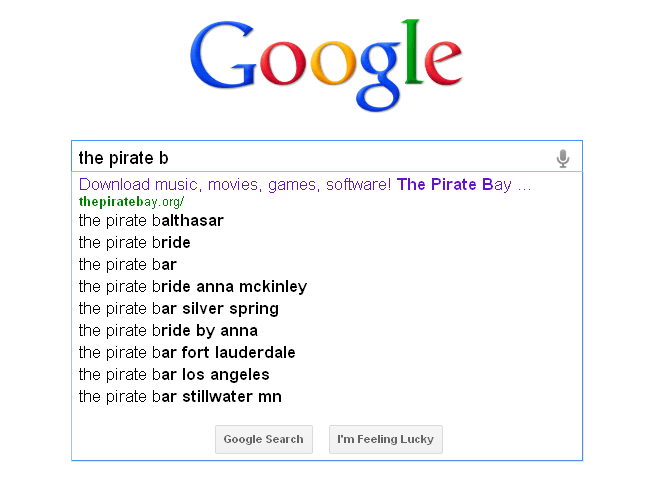
Task: Click the Google logo
Action: pos(326,66)
